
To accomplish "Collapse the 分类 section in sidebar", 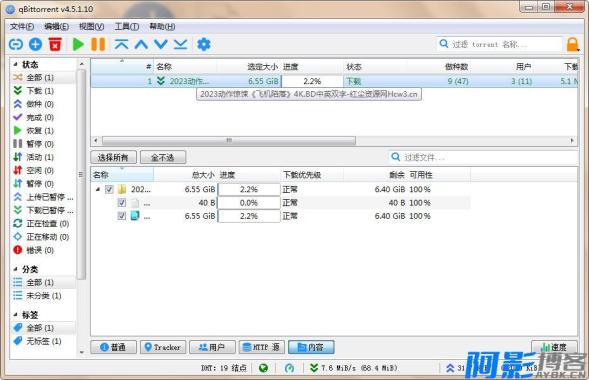I will (x=15, y=269).
